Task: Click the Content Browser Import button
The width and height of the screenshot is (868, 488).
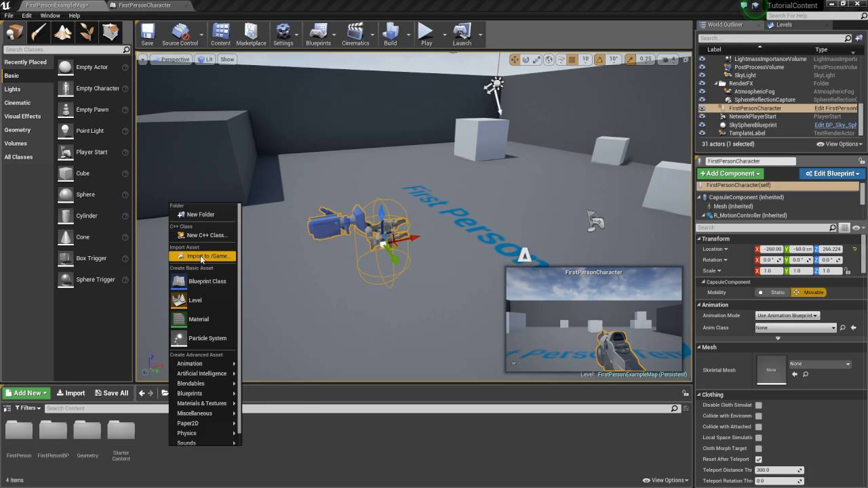Action: pyautogui.click(x=71, y=393)
